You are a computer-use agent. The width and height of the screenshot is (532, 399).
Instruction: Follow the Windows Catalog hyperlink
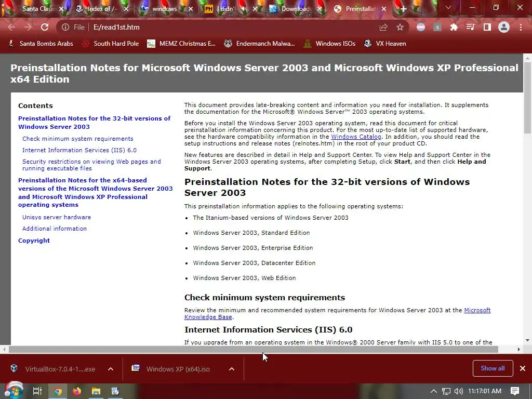tap(356, 137)
